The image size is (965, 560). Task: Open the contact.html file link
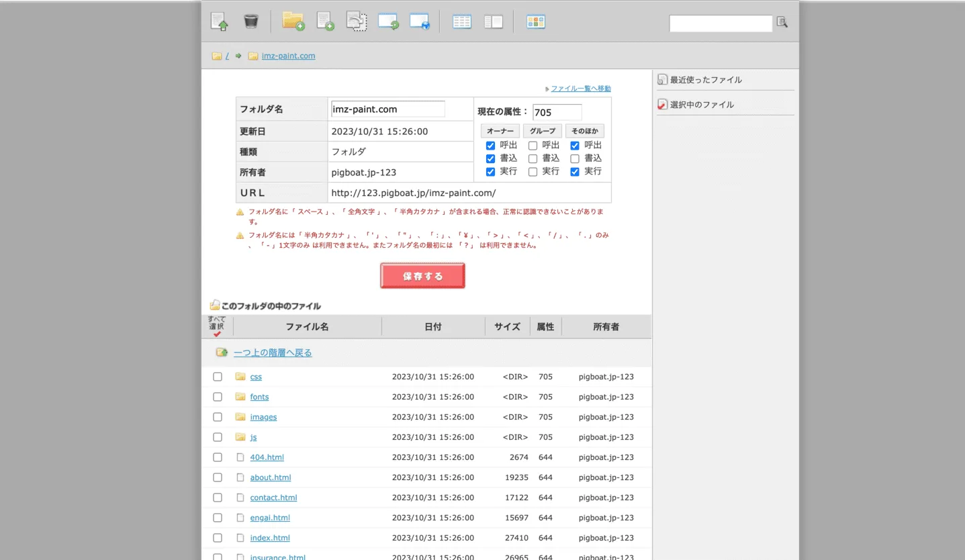pos(273,498)
